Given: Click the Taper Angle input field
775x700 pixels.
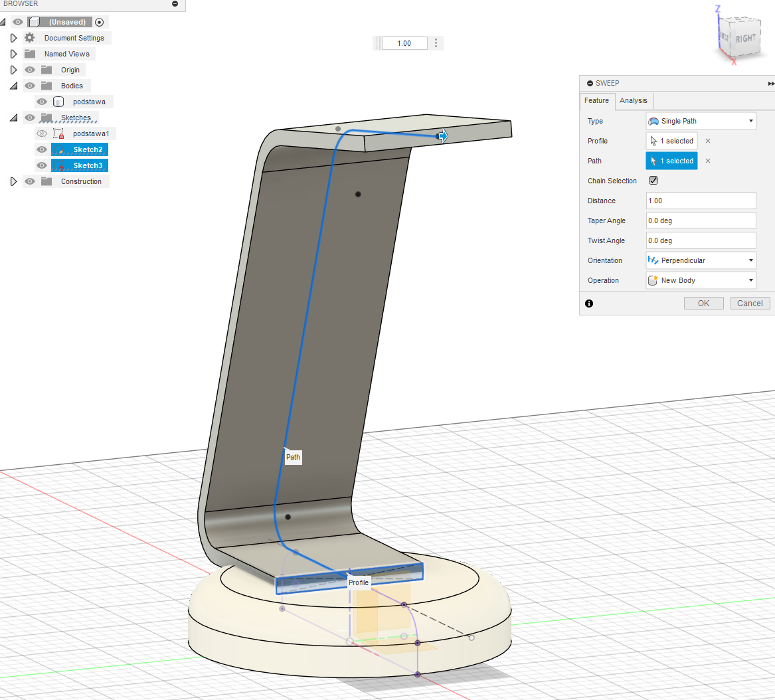Looking at the screenshot, I should click(701, 220).
